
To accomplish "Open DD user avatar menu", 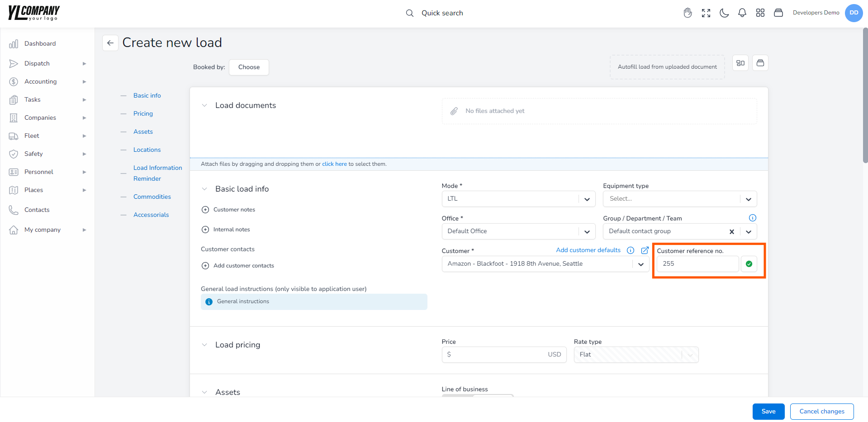I will (854, 13).
